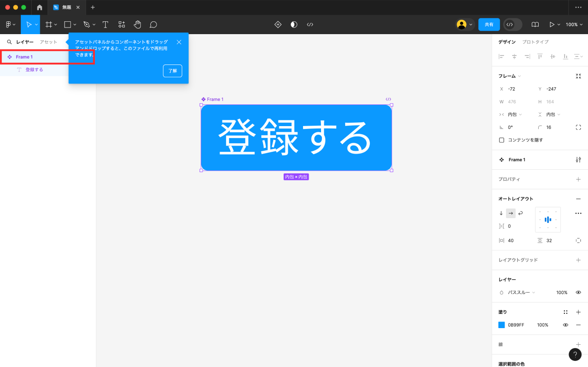Image resolution: width=588 pixels, height=367 pixels.
Task: Toggle layer visibility eye in レイヤー section
Action: 578,293
